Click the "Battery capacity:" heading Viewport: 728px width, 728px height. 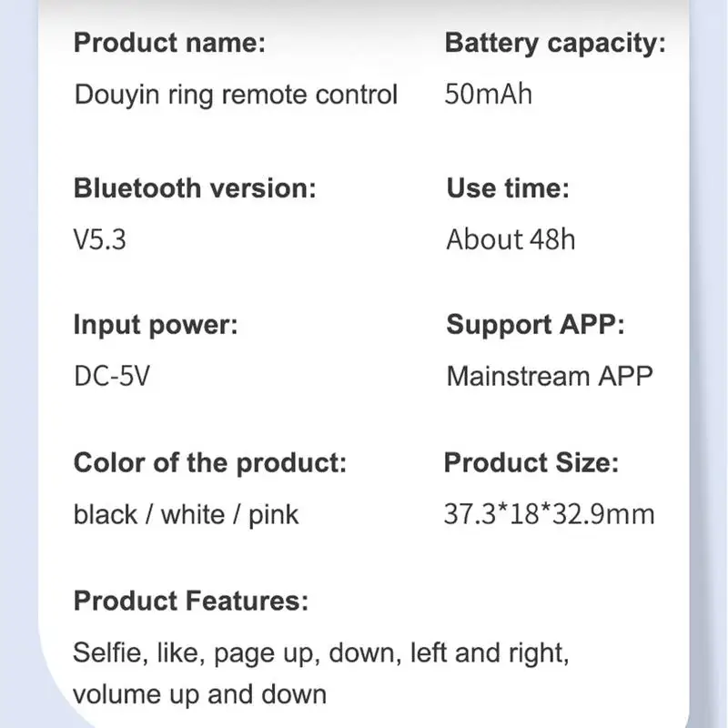click(x=555, y=43)
